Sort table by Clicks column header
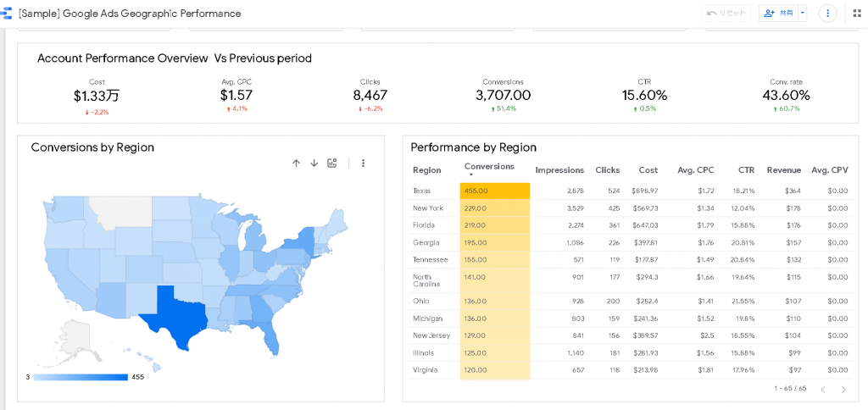The width and height of the screenshot is (868, 410). tap(607, 170)
